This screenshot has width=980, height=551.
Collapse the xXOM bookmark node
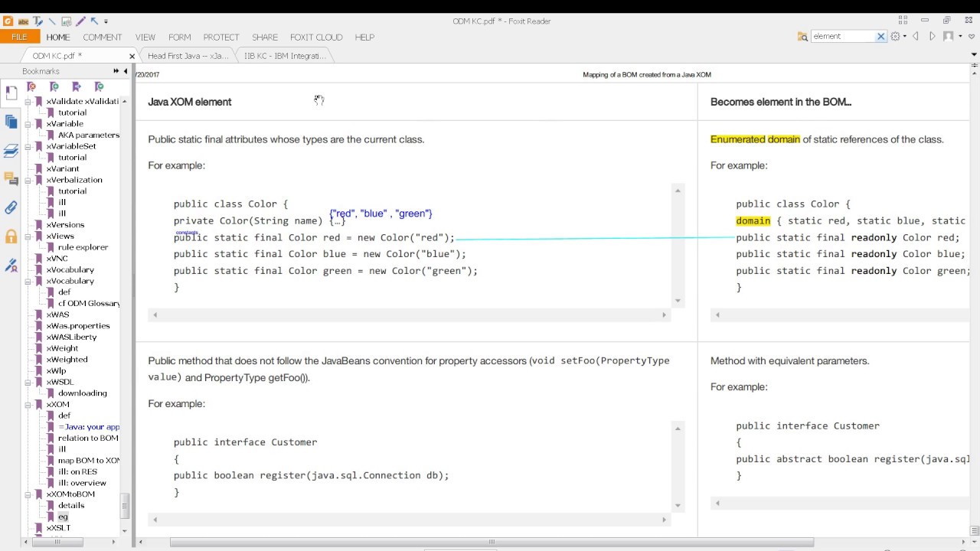[28, 404]
